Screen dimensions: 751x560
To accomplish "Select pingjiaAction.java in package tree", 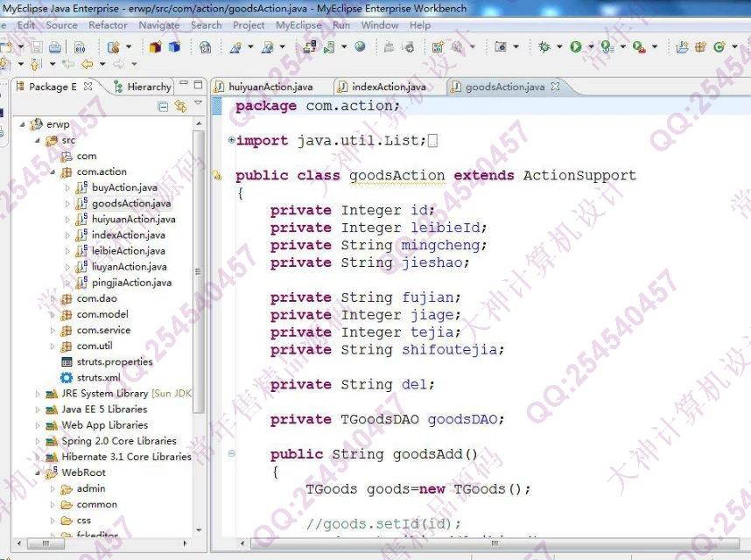I will coord(131,283).
